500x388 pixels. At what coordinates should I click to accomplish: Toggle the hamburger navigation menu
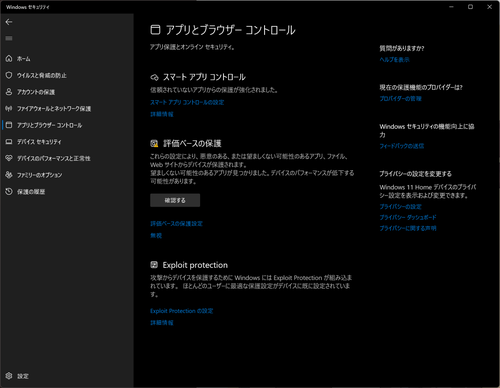pyautogui.click(x=9, y=38)
